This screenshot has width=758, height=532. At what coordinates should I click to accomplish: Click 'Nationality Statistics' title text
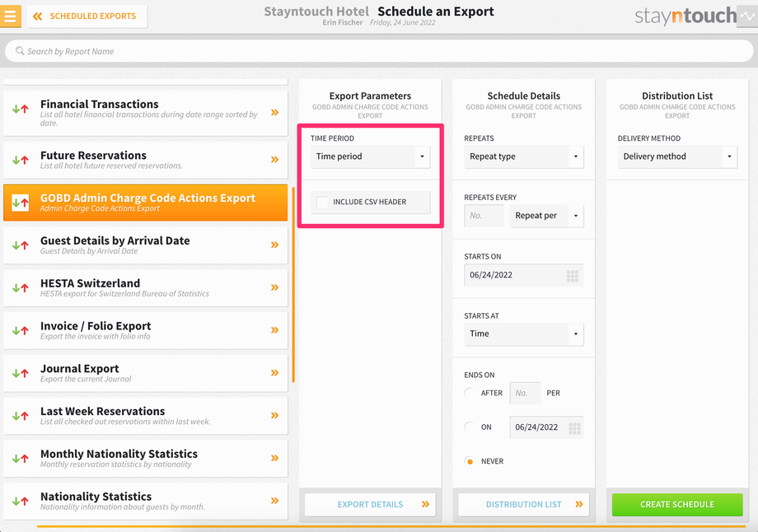tap(96, 497)
